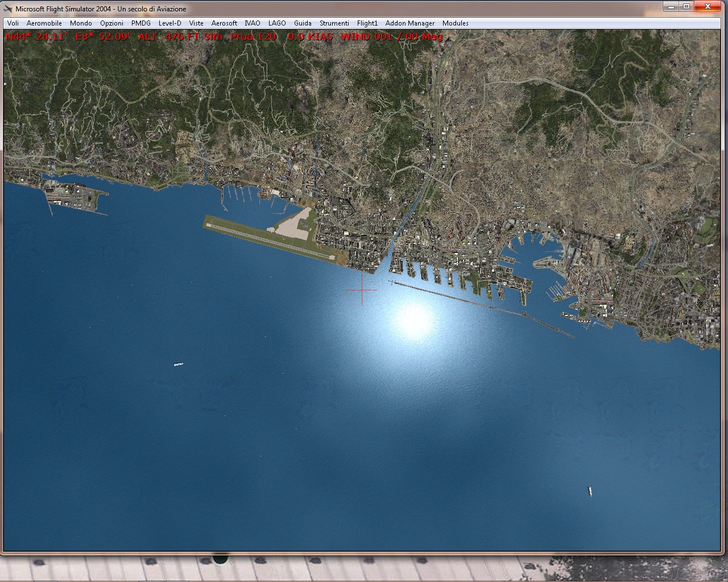728x582 pixels.
Task: Maximize the Flight Simulator window
Action: click(x=686, y=7)
